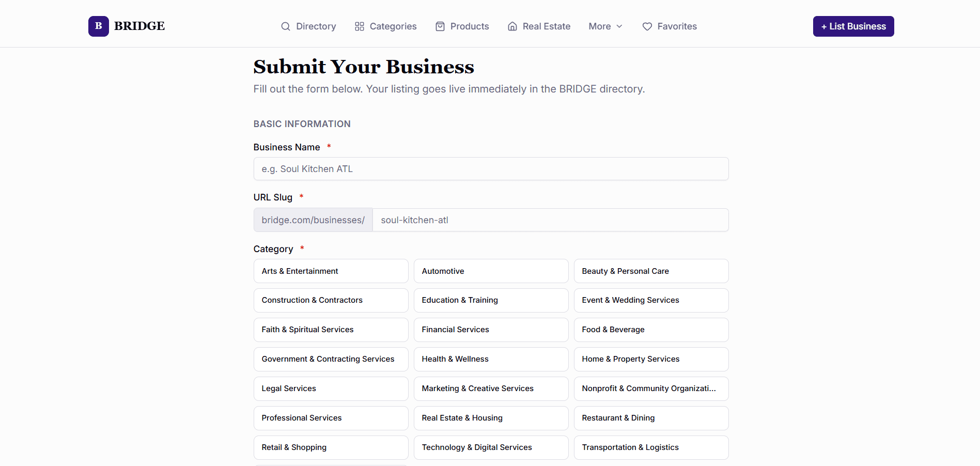Pick Event & Wedding Services category
The width and height of the screenshot is (980, 466).
(x=651, y=300)
